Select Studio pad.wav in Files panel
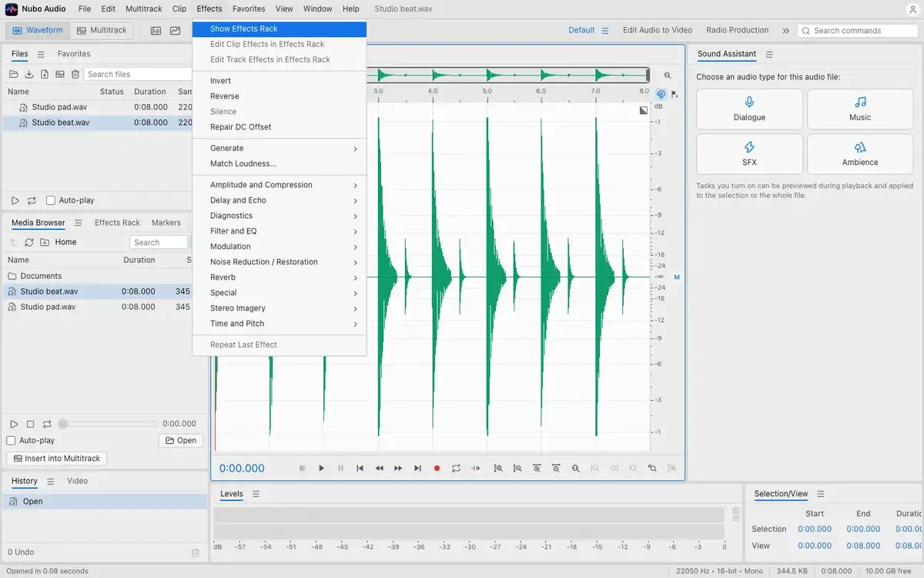924x578 pixels. (x=97, y=107)
